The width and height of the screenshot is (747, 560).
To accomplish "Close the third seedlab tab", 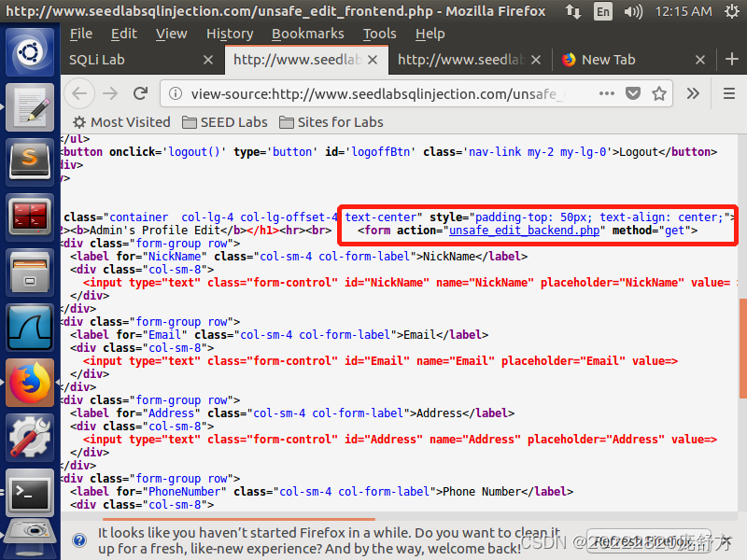I will point(536,60).
